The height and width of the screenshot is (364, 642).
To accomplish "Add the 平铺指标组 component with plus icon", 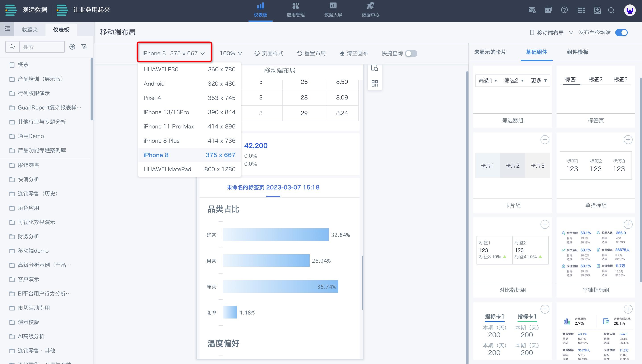I will 628,224.
